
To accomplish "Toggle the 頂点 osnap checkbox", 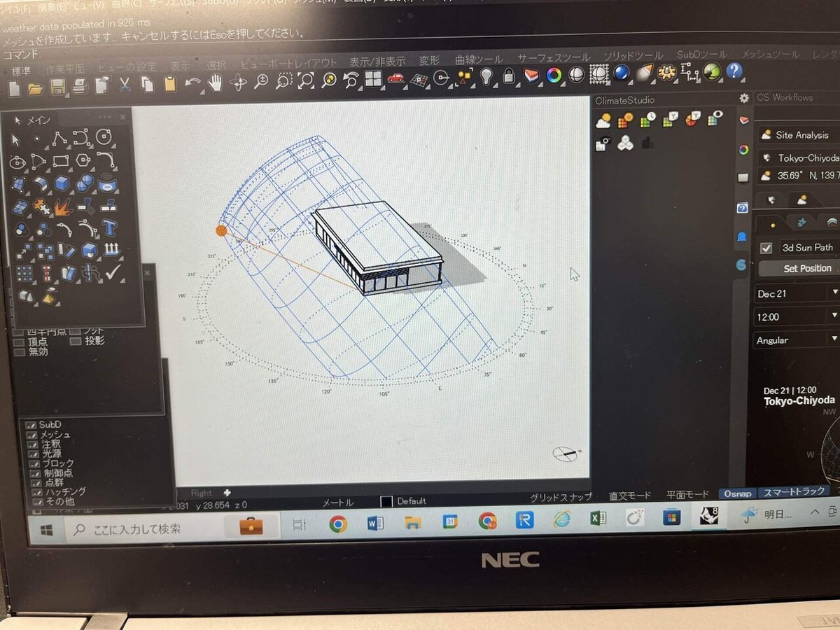I will click(x=20, y=342).
